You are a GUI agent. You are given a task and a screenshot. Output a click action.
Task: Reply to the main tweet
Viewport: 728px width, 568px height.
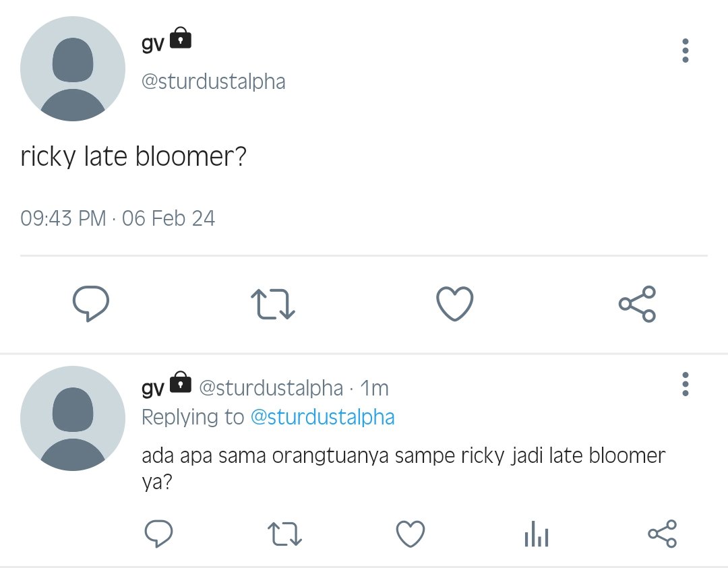[x=91, y=304]
